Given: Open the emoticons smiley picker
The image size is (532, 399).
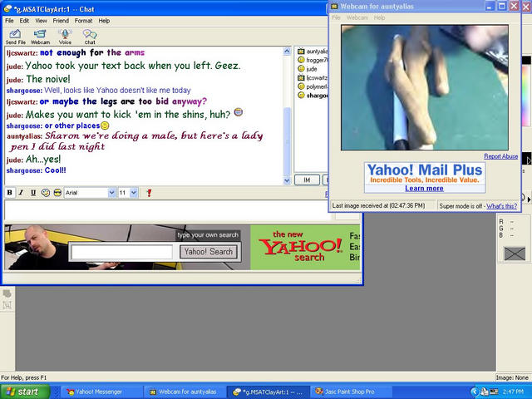Looking at the screenshot, I should click(x=57, y=193).
